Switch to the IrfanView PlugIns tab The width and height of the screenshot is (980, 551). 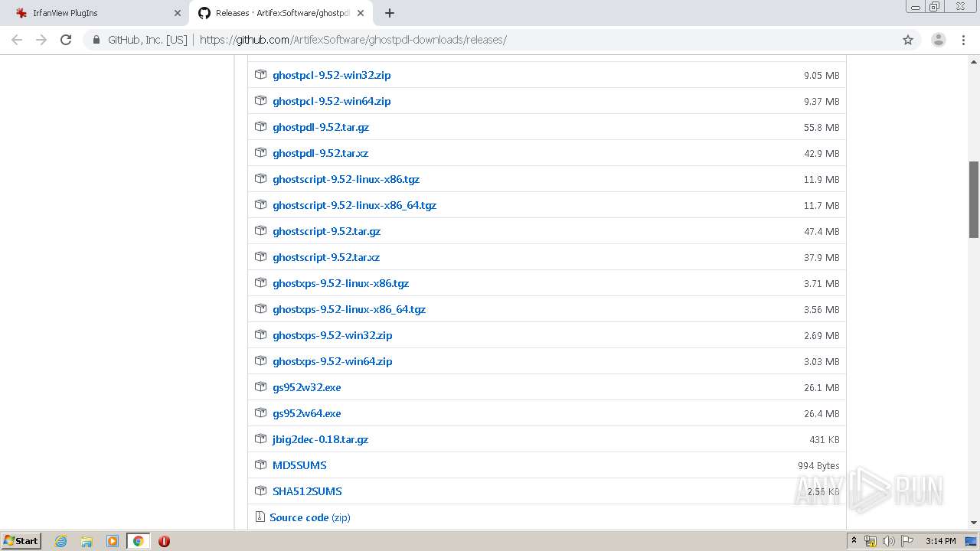[x=96, y=13]
